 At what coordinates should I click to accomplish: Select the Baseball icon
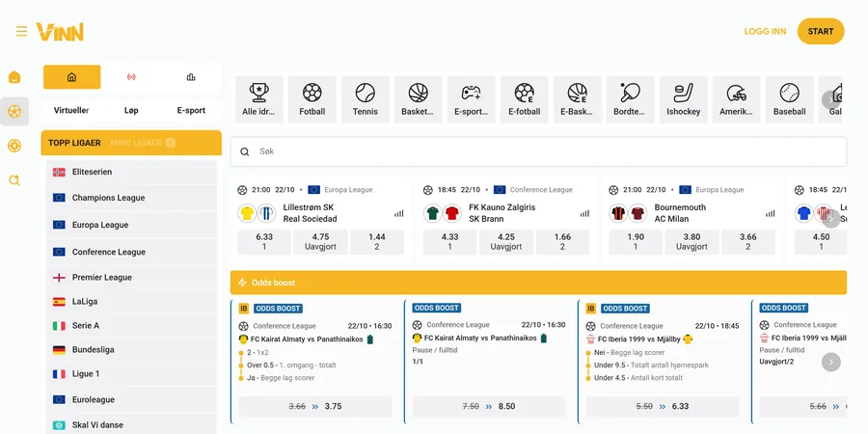click(x=789, y=99)
